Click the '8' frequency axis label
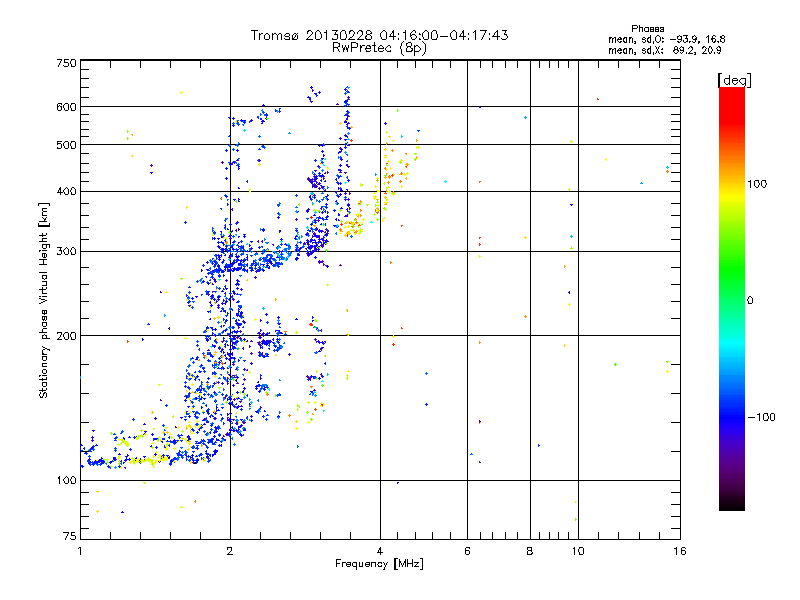This screenshot has height=600, width=800. pyautogui.click(x=530, y=551)
